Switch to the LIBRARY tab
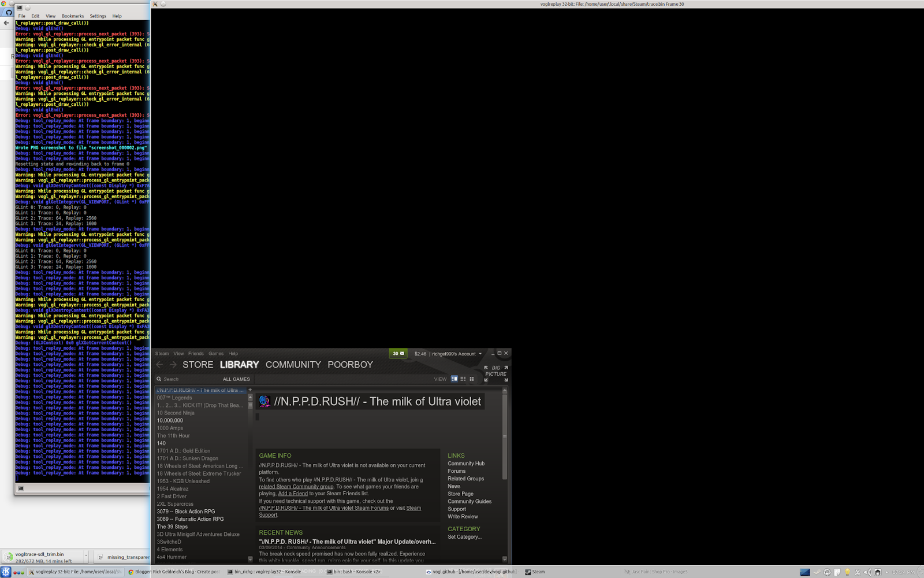Image resolution: width=924 pixels, height=578 pixels. tap(239, 365)
